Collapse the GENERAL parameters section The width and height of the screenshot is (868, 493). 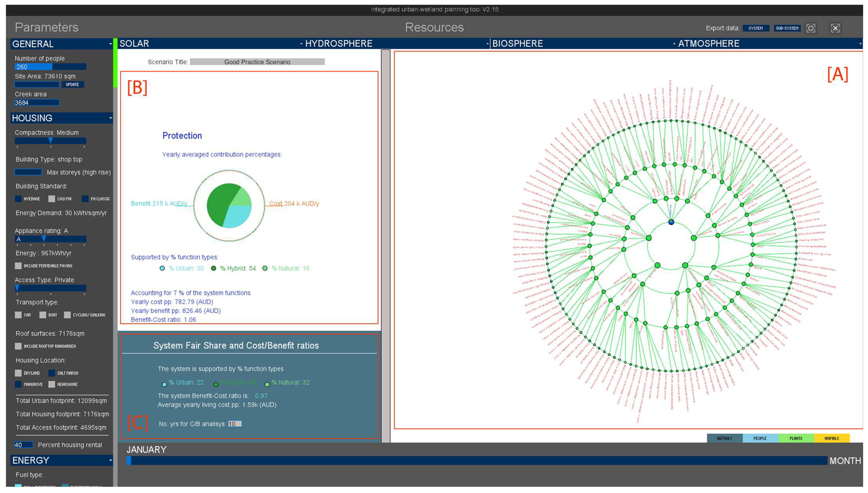110,44
